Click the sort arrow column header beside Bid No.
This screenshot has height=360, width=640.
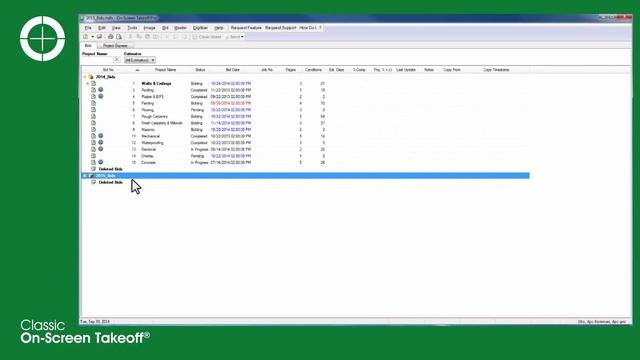137,70
